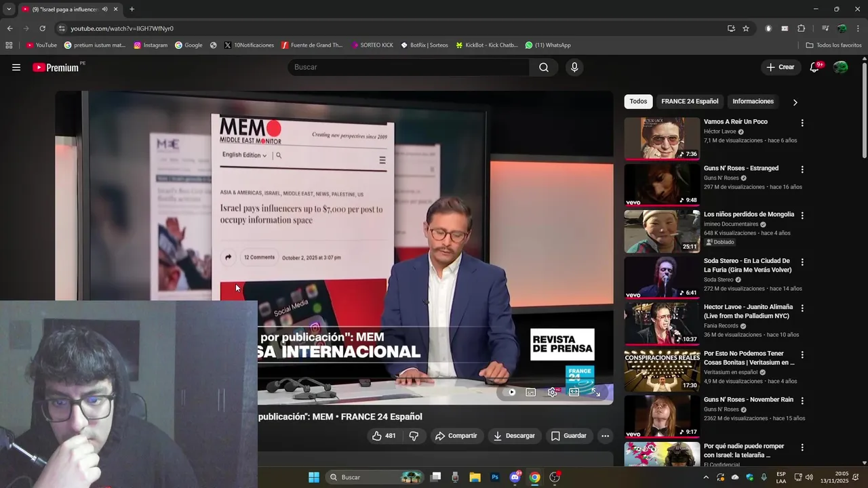The height and width of the screenshot is (488, 868).
Task: Open the Chrome extensions puzzle icon
Action: click(x=802, y=28)
